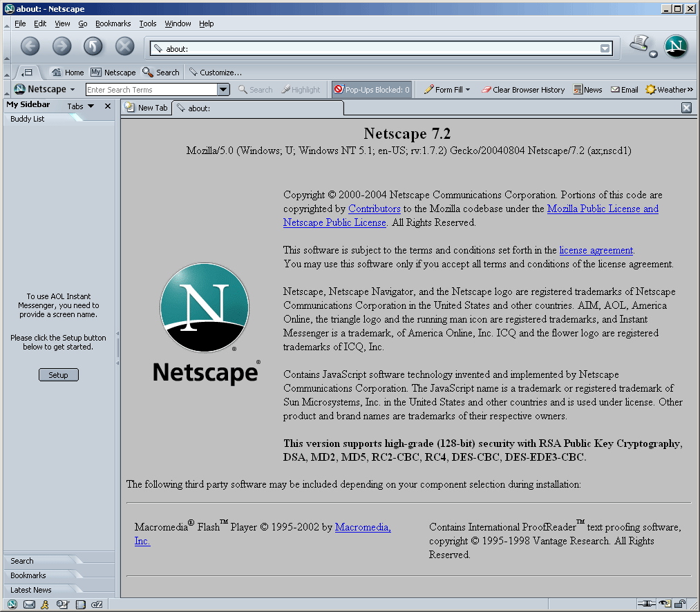Click the large Netscape logo image
Image resolution: width=700 pixels, height=612 pixels.
pyautogui.click(x=205, y=324)
